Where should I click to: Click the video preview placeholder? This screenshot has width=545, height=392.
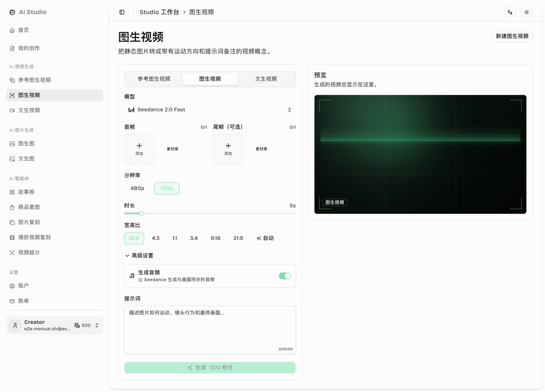click(420, 154)
